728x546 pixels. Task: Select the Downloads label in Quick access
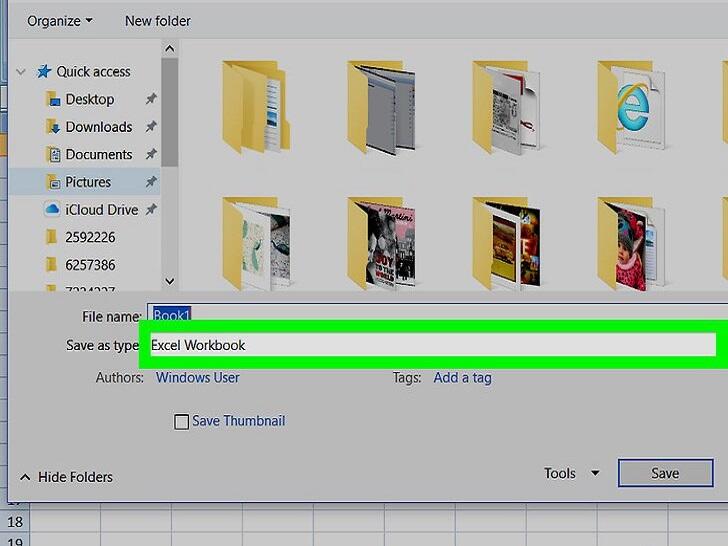[x=99, y=127]
